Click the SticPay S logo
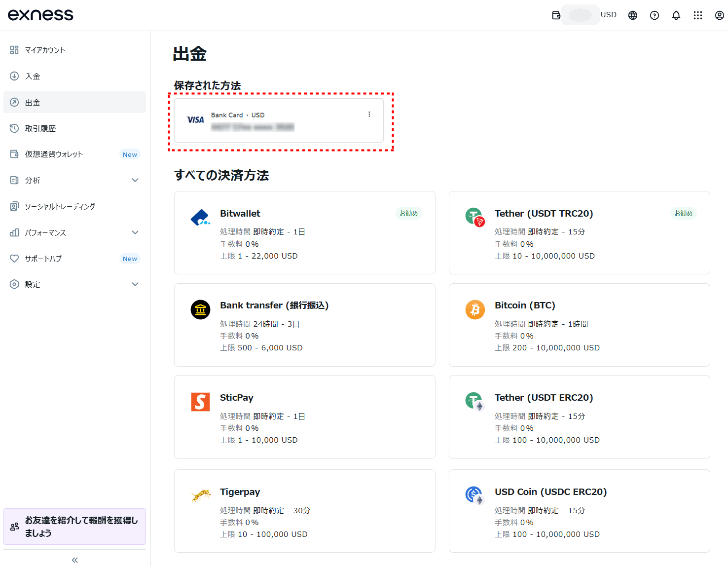This screenshot has height=569, width=728. point(200,402)
